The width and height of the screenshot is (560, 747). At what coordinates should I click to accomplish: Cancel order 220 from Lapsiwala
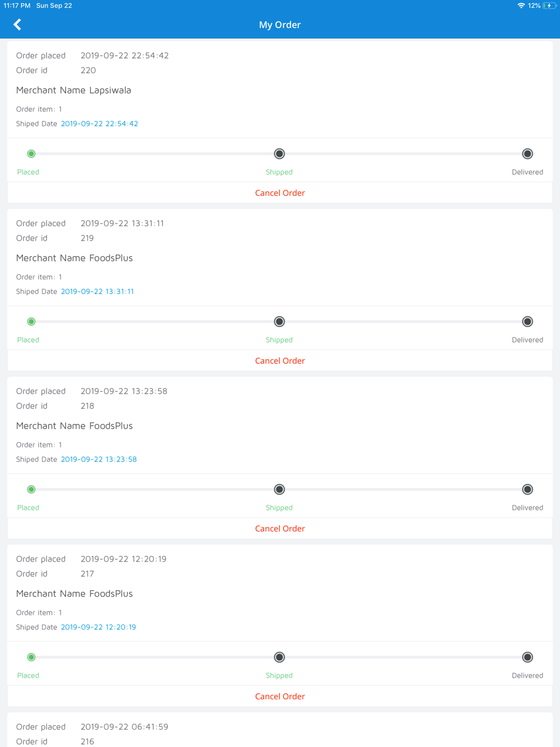click(280, 193)
